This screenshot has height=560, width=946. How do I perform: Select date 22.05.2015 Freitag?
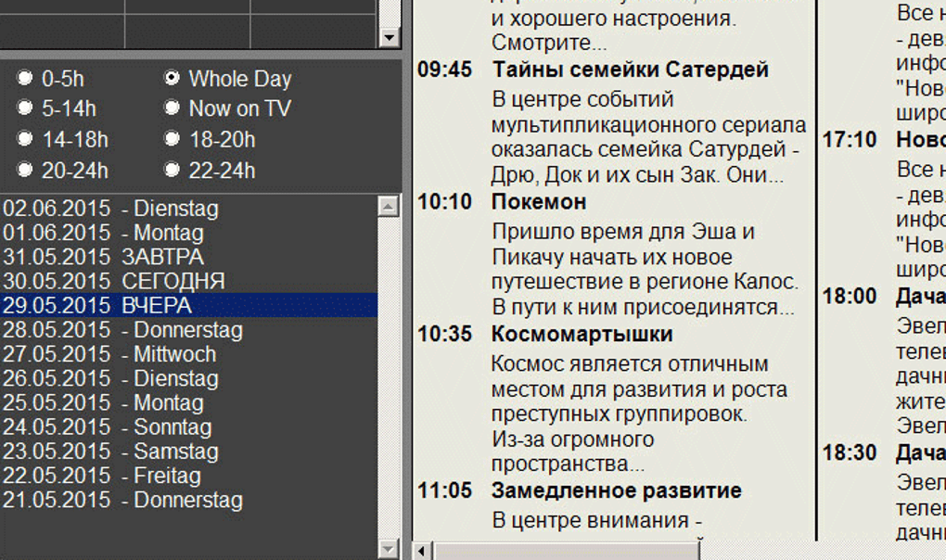point(189,476)
